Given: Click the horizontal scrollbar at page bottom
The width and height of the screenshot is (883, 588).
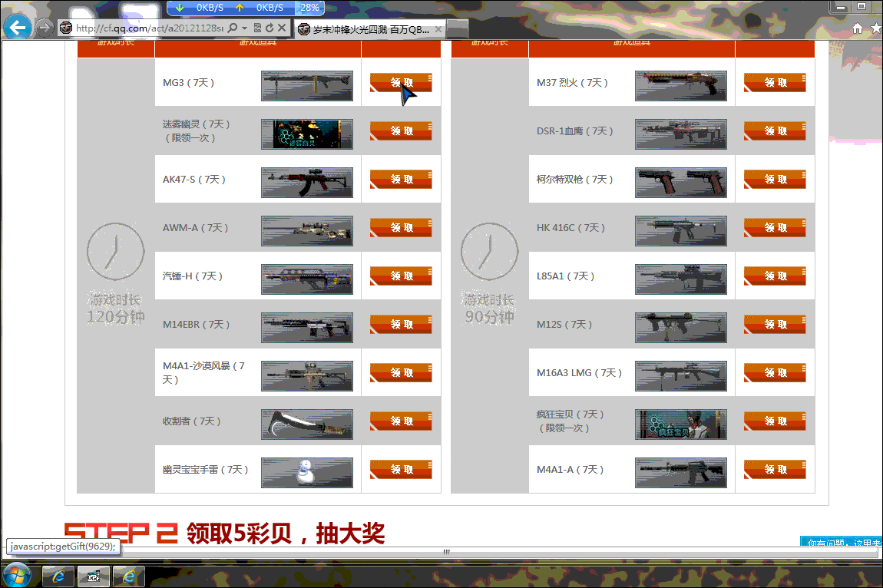Looking at the screenshot, I should pyautogui.click(x=446, y=552).
